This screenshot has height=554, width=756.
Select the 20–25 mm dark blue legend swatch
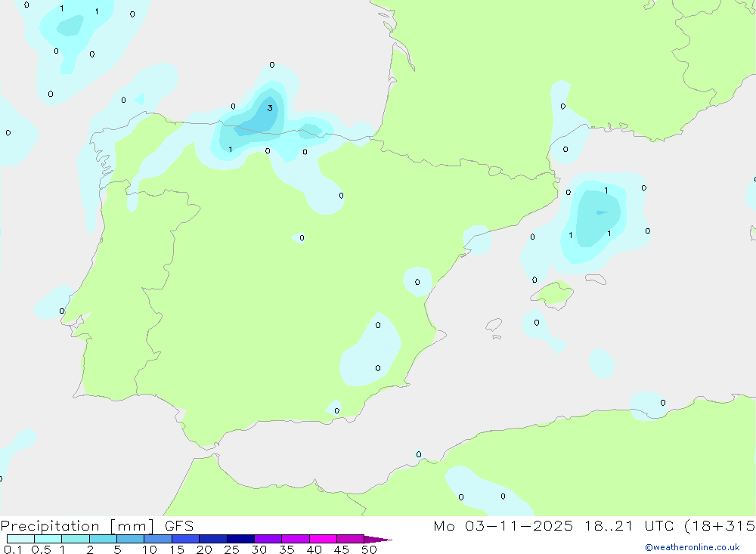click(213, 539)
